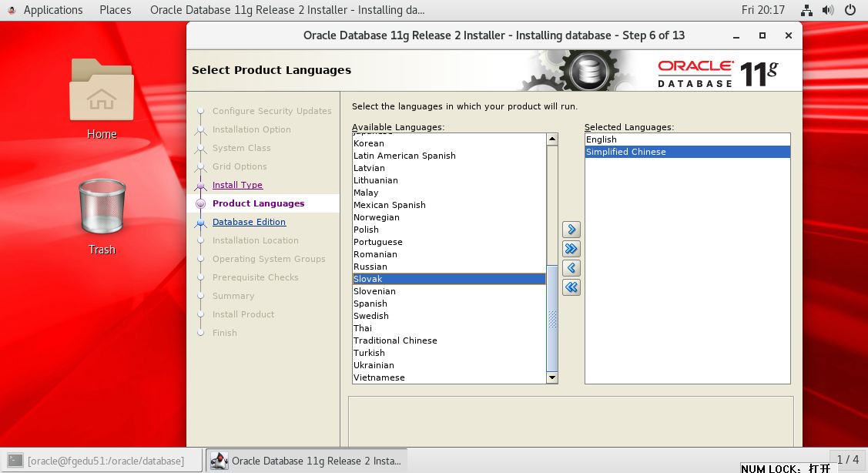Open the clock showing Fri 20:17
This screenshot has height=473, width=868.
point(762,10)
